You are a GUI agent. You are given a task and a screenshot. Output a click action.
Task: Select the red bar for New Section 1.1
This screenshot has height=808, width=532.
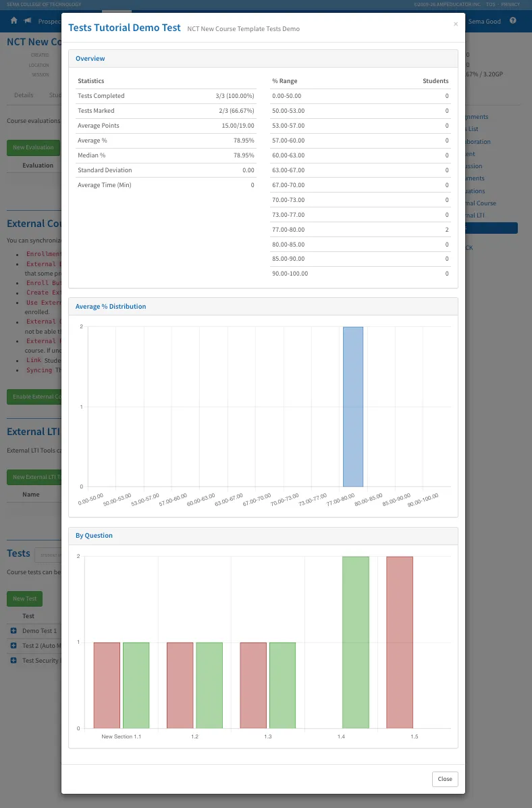tap(107, 685)
